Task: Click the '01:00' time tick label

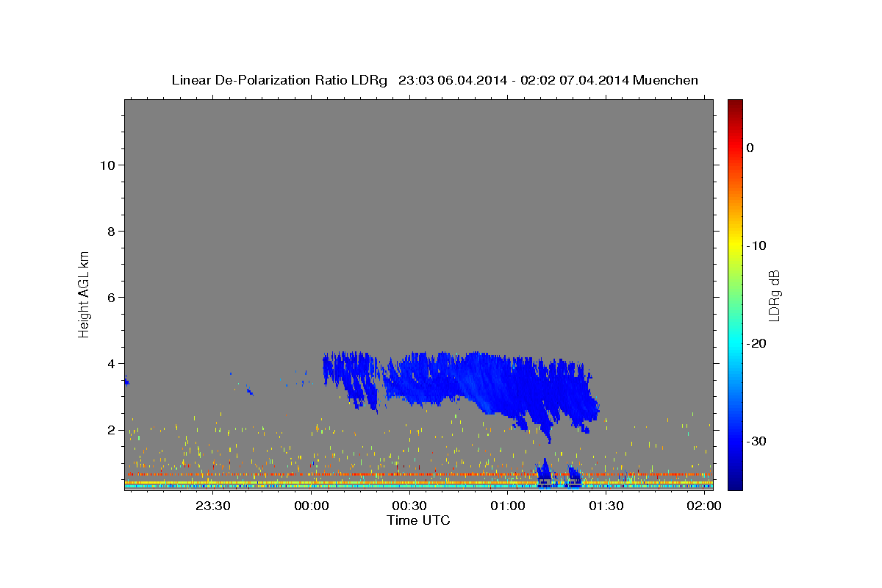Action: [x=508, y=506]
